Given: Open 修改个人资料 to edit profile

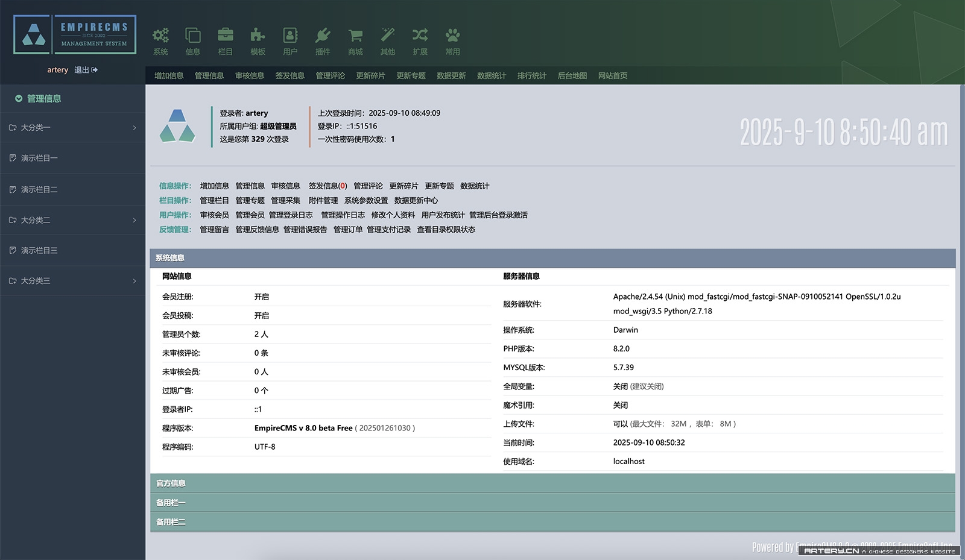Looking at the screenshot, I should [x=391, y=215].
